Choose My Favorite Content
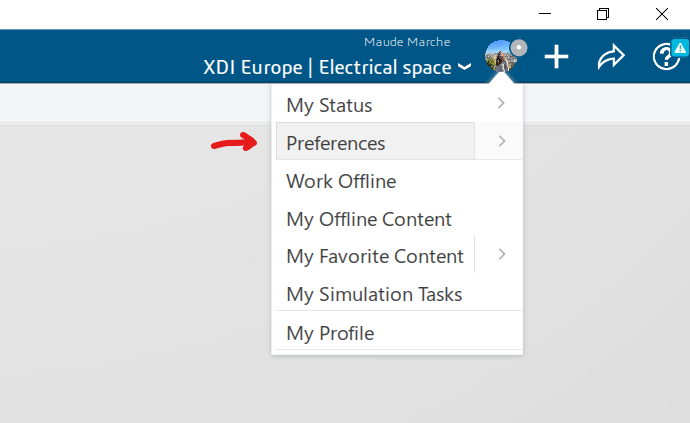This screenshot has height=423, width=690. pyautogui.click(x=375, y=256)
